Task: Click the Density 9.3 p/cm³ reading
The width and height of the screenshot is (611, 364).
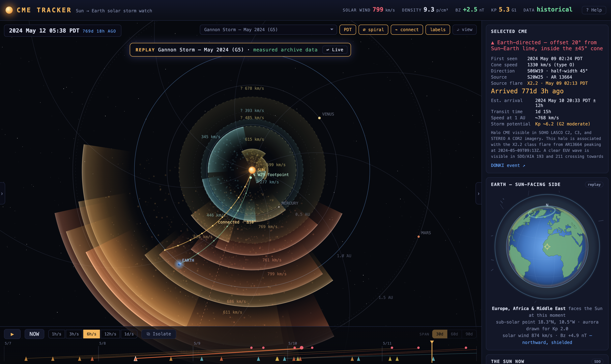Action: [425, 10]
